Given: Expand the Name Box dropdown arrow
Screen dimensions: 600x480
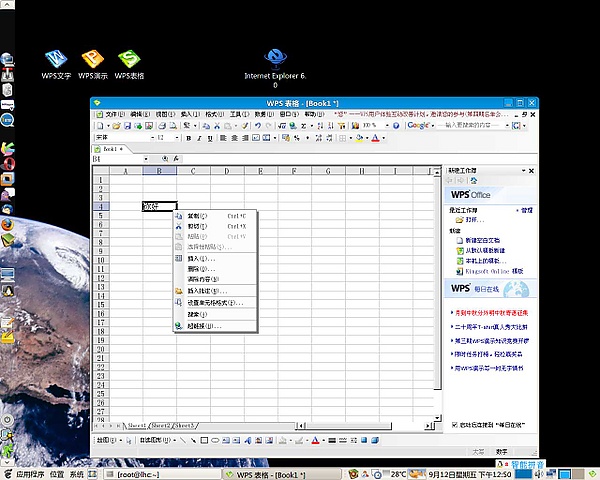Looking at the screenshot, I should (146, 158).
